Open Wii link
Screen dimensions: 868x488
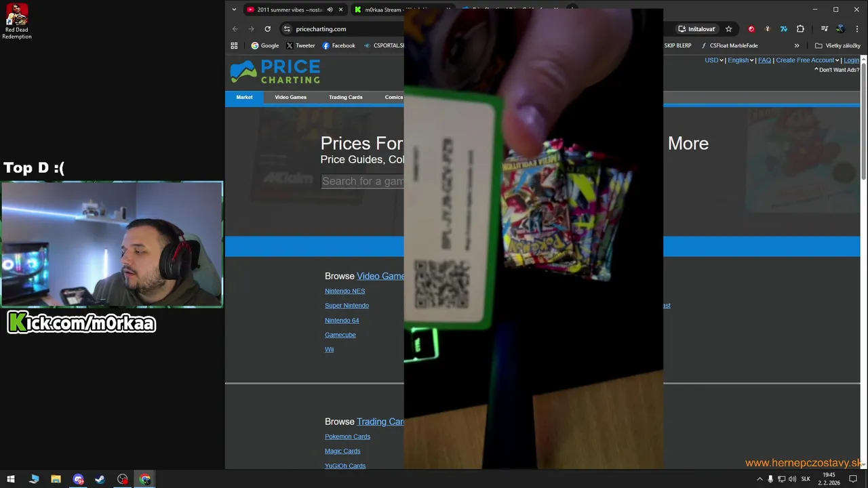(x=329, y=349)
